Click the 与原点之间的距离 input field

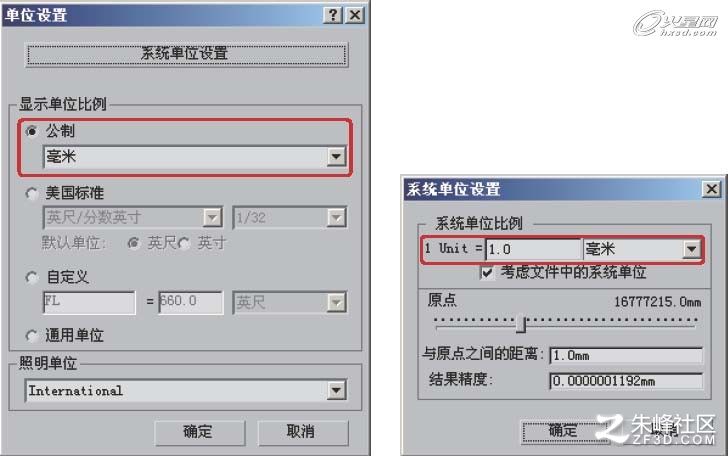click(626, 356)
